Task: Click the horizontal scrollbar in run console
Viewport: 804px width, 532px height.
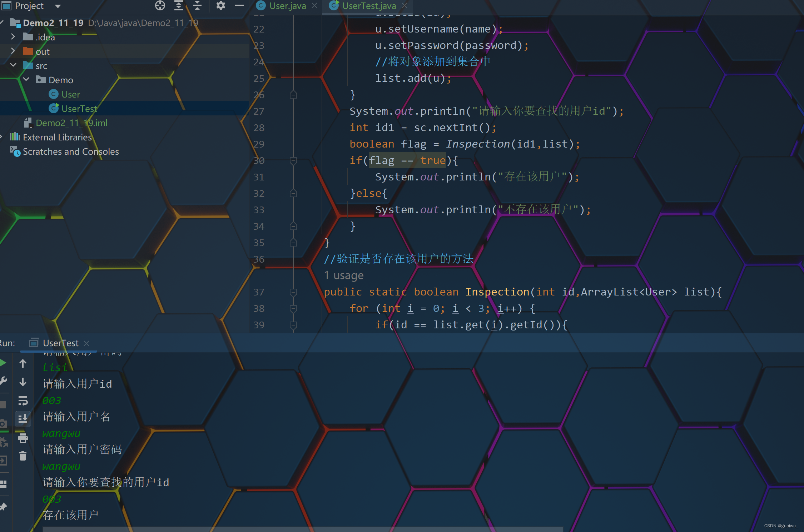Action: click(x=303, y=529)
